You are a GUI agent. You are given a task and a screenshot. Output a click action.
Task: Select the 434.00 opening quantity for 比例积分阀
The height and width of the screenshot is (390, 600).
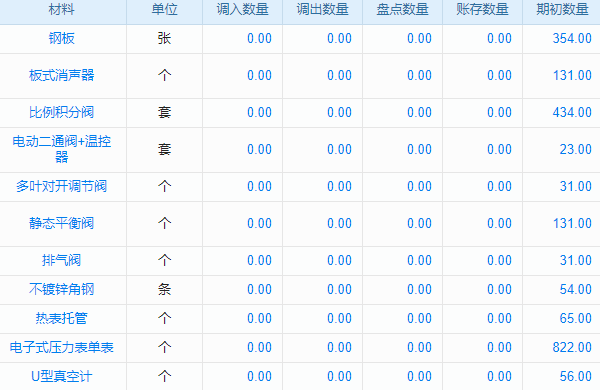point(572,113)
